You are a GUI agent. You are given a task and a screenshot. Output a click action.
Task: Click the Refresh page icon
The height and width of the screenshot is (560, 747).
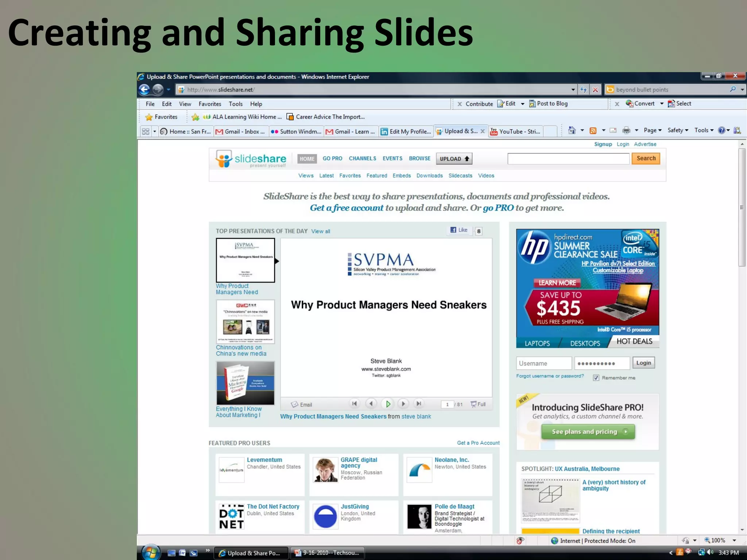pos(583,89)
